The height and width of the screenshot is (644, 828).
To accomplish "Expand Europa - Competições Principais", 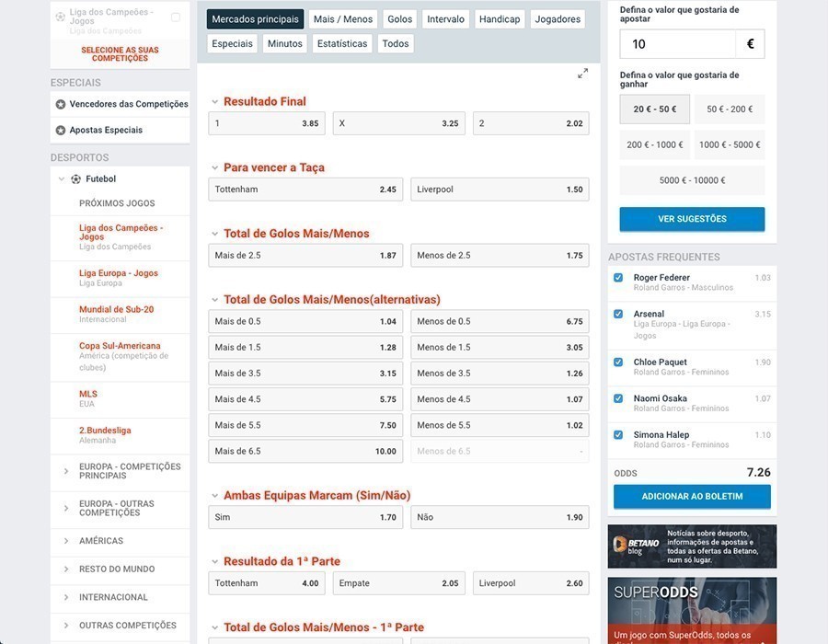I will coord(66,471).
